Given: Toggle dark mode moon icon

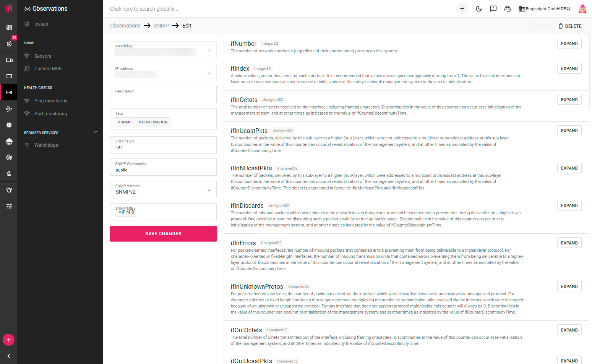Looking at the screenshot, I should 478,9.
